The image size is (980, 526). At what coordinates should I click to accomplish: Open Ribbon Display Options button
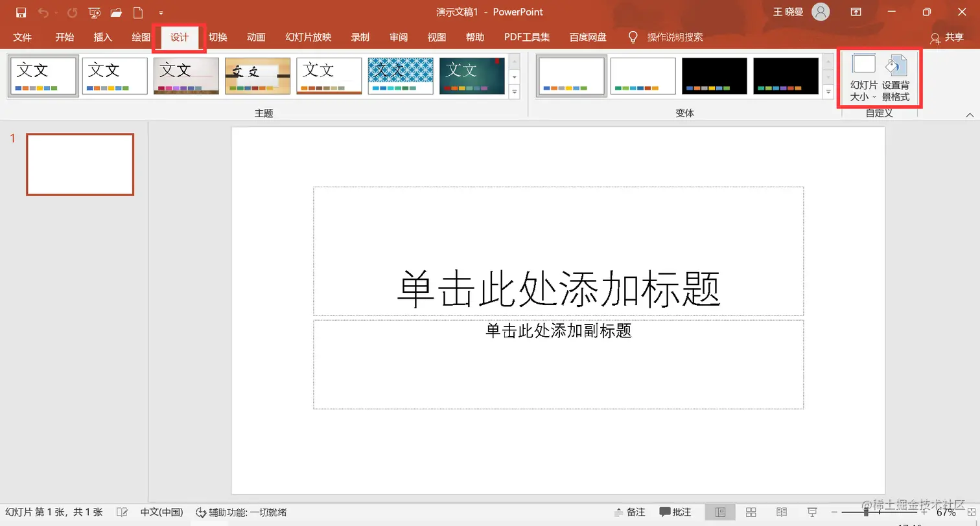pos(856,12)
